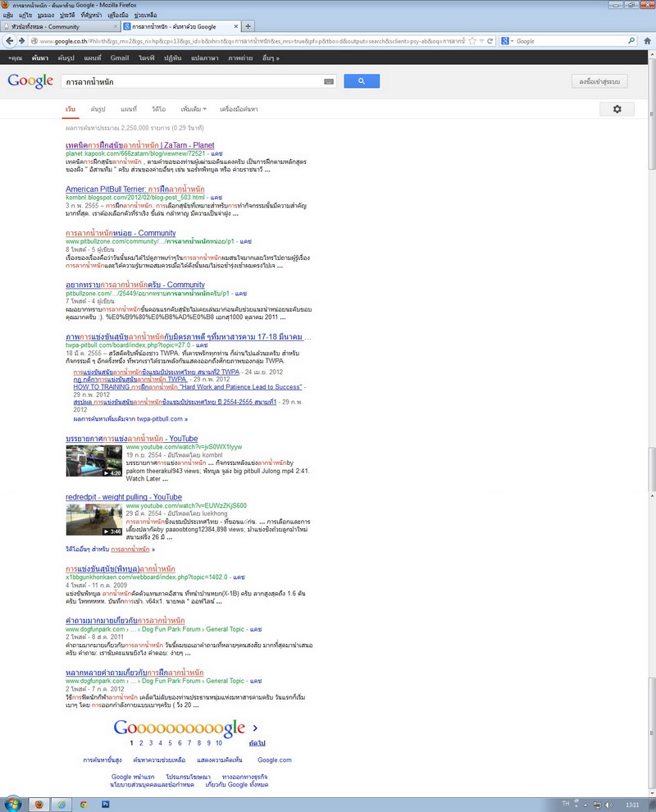Reload the page using the refresh icon
The height and width of the screenshot is (812, 656).
(x=490, y=40)
